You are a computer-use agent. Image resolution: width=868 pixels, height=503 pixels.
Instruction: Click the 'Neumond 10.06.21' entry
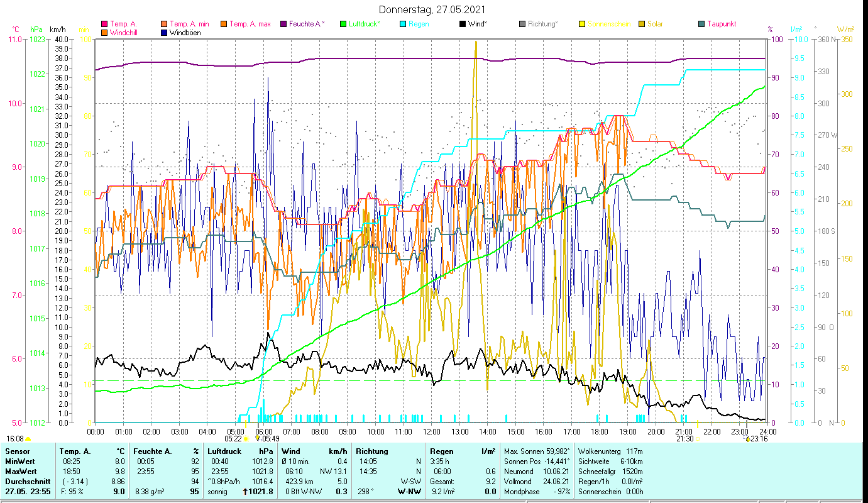537,471
